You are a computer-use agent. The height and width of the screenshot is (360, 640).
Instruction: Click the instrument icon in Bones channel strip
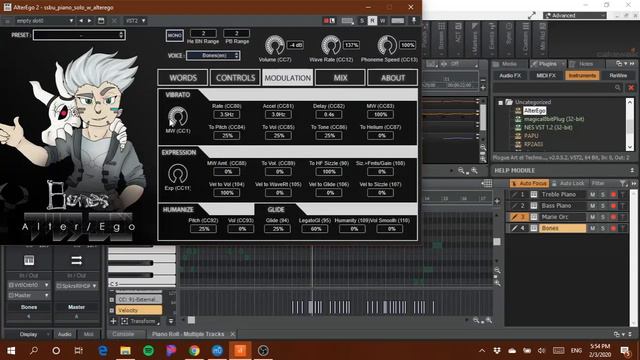pos(29,260)
